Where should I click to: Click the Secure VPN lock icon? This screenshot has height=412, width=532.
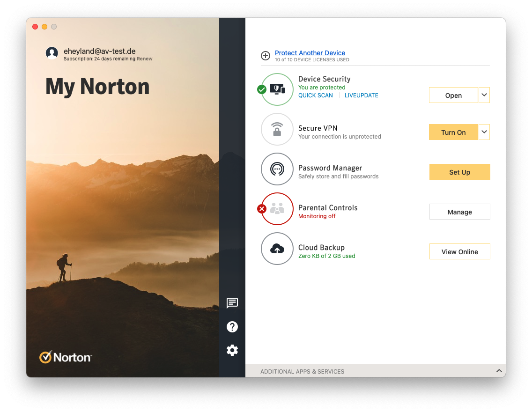[x=277, y=129]
